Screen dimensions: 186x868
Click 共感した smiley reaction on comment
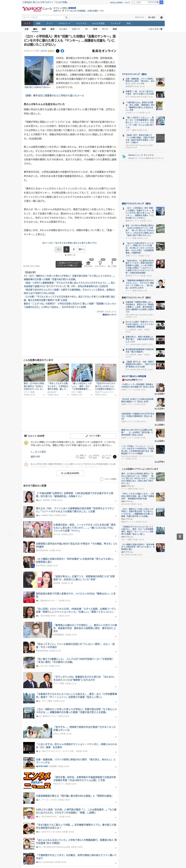click(81, 457)
